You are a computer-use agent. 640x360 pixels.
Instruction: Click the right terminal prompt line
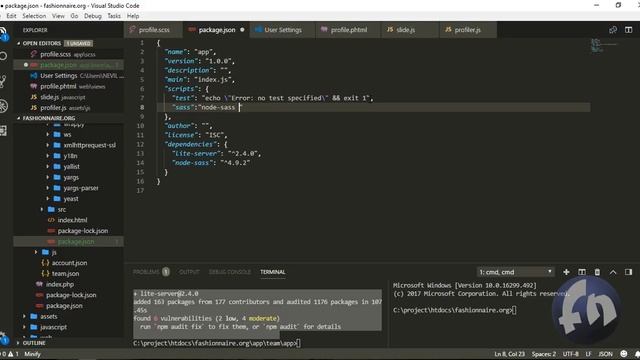pos(455,310)
